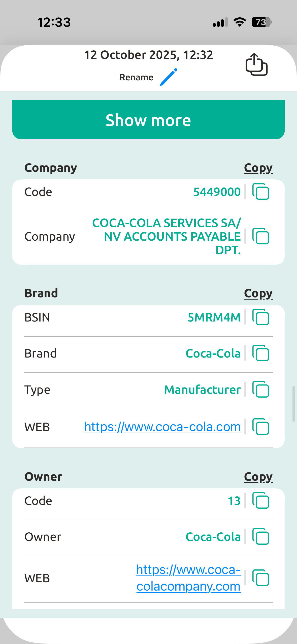Copy the BSIN value 5MRM4M
The image size is (297, 644).
point(260,317)
